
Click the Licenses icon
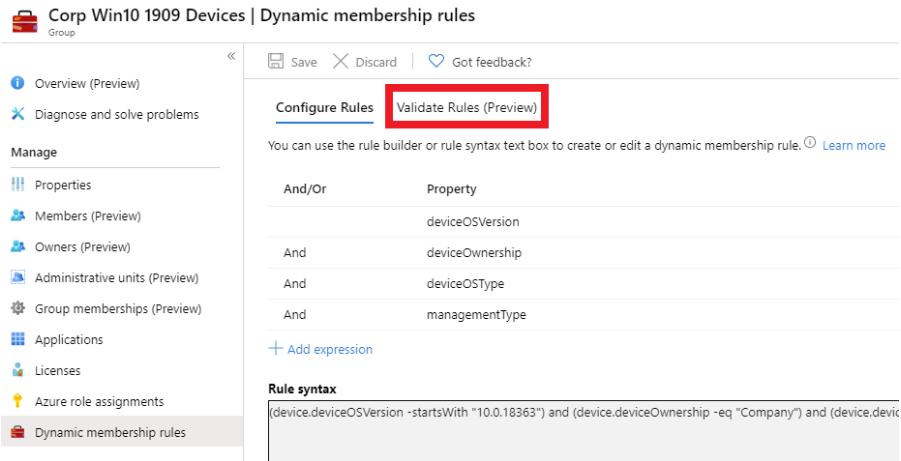pyautogui.click(x=18, y=370)
